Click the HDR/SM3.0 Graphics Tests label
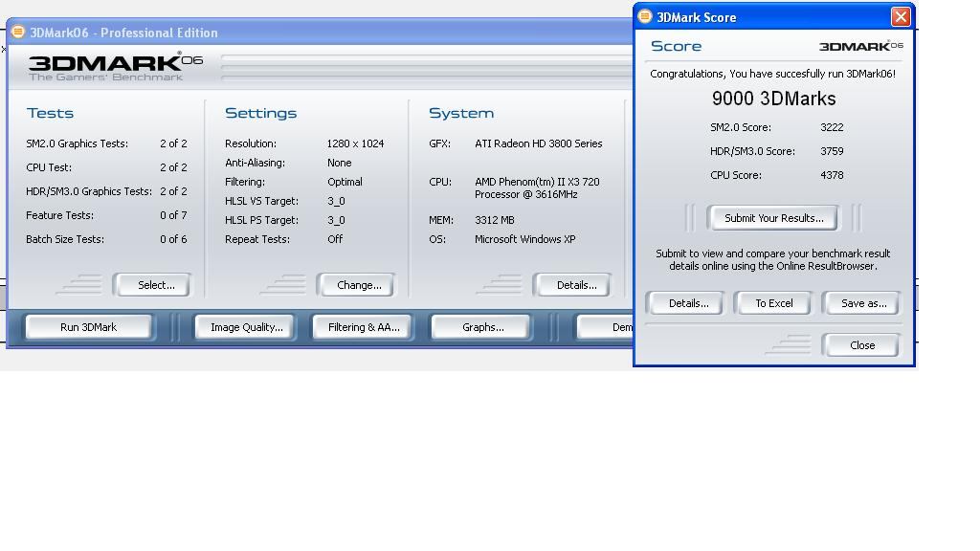Screen dimensions: 980x551 point(89,191)
